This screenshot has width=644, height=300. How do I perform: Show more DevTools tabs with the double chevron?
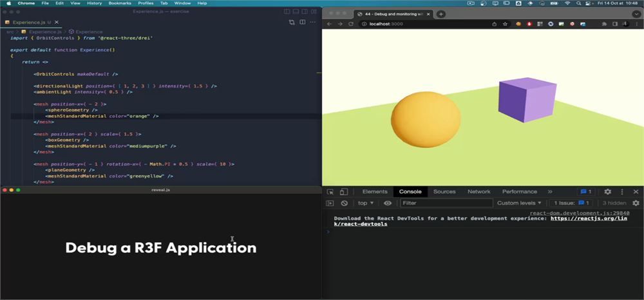(550, 192)
